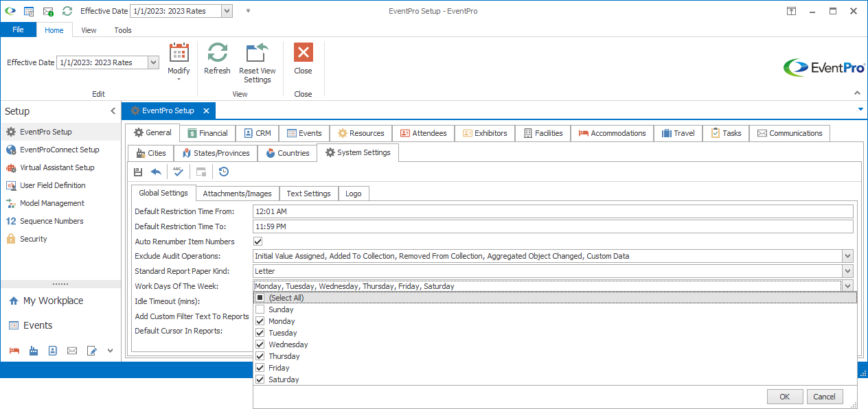Expand more navigation options chevron at sidebar bottom
The width and height of the screenshot is (868, 409).
[x=111, y=351]
